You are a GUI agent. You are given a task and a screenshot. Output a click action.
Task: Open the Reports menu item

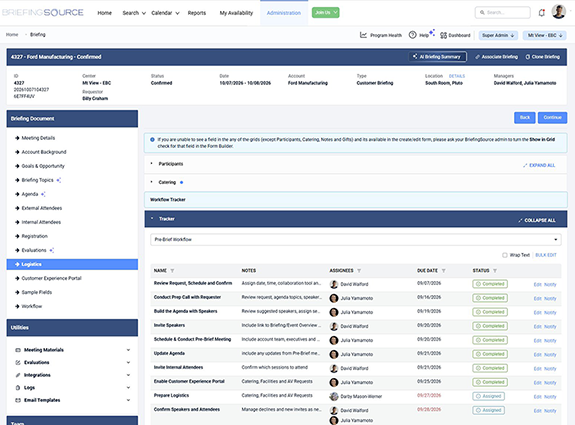197,13
